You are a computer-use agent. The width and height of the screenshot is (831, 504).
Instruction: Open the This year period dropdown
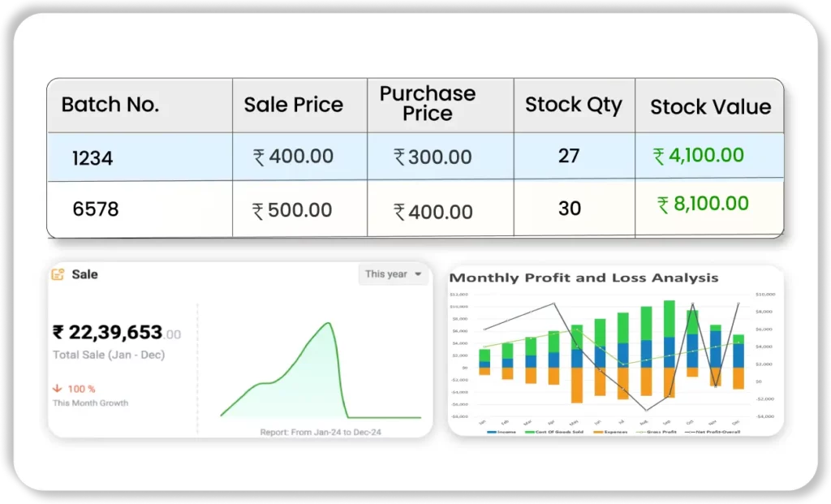tap(394, 274)
